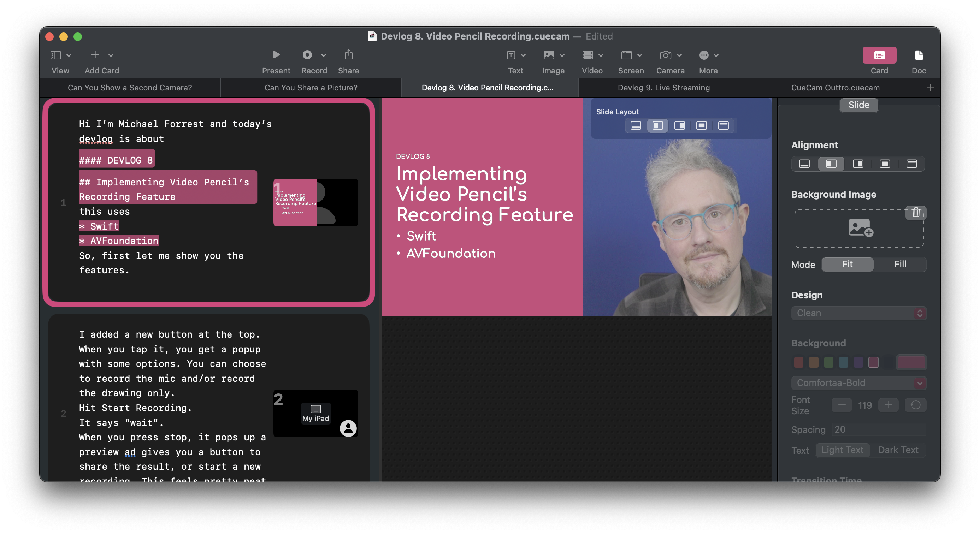Viewport: 980px width, 534px height.
Task: Click card 1 slide thumbnail
Action: click(315, 203)
